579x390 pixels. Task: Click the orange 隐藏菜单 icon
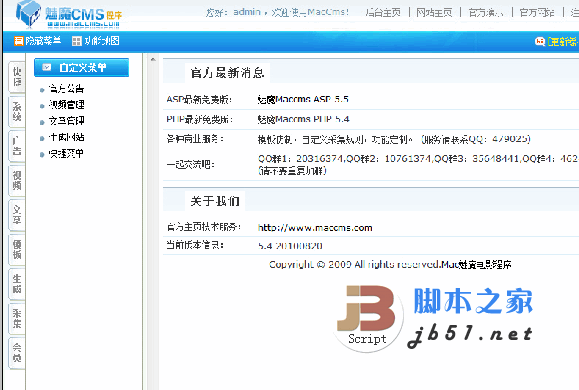pyautogui.click(x=18, y=41)
